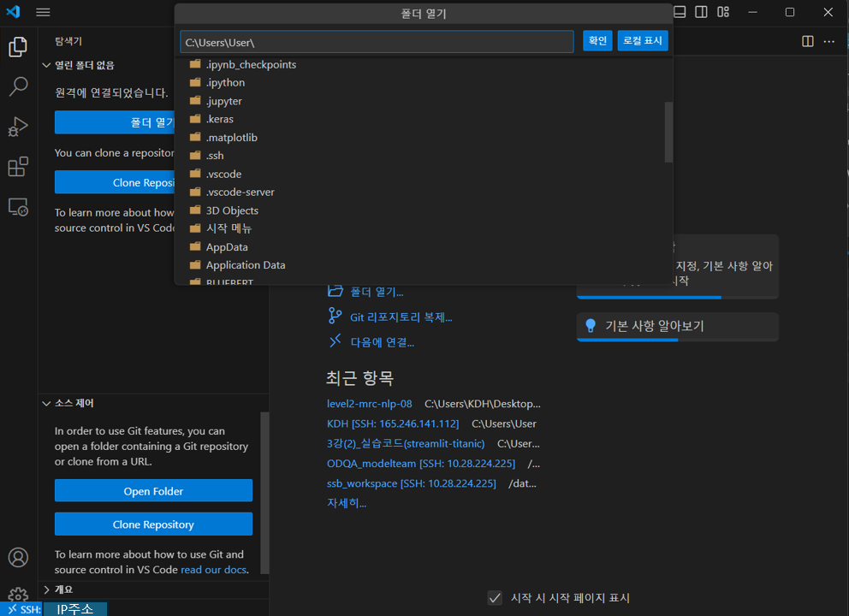The width and height of the screenshot is (849, 616).
Task: Click the split editor icon
Action: coord(807,41)
